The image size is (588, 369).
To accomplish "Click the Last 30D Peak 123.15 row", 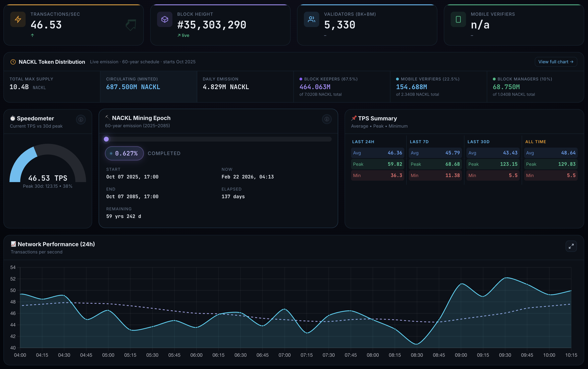I will click(493, 164).
